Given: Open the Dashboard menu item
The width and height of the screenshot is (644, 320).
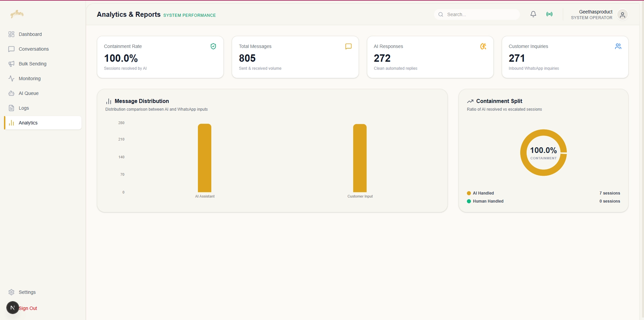Looking at the screenshot, I should [43, 34].
